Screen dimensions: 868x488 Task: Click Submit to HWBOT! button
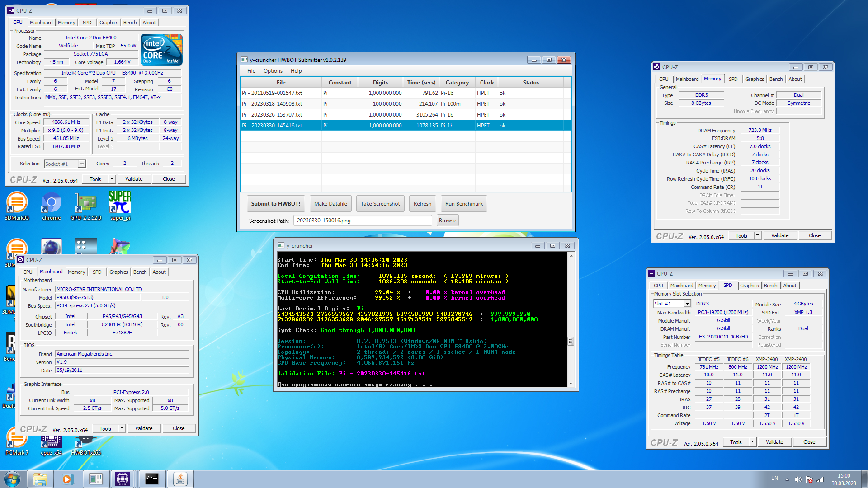point(276,204)
